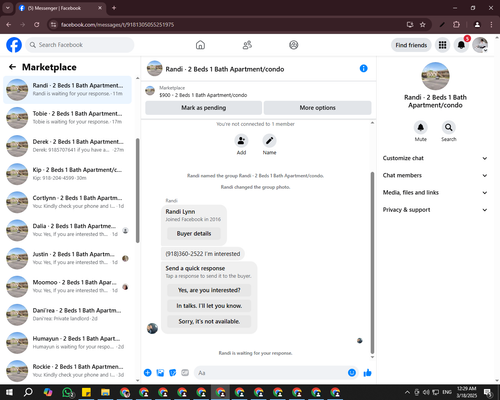Open the Moomoo conversation
This screenshot has height=400, width=500.
pos(67,286)
